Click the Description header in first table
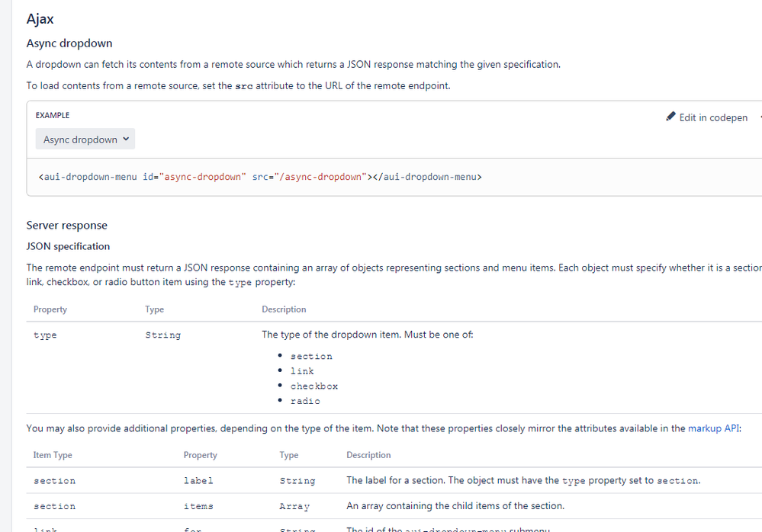 [x=284, y=309]
